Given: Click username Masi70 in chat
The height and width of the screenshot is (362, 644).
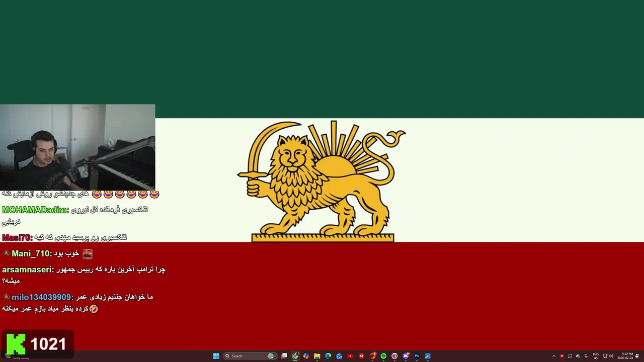Looking at the screenshot, I should pyautogui.click(x=17, y=237).
